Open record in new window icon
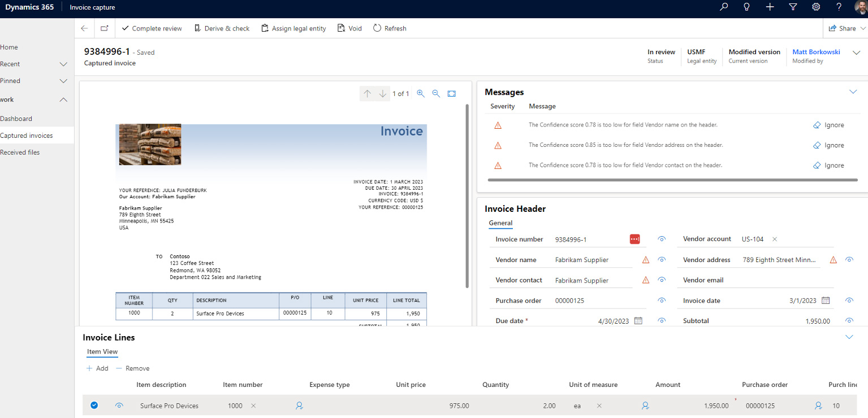The image size is (868, 418). point(104,28)
